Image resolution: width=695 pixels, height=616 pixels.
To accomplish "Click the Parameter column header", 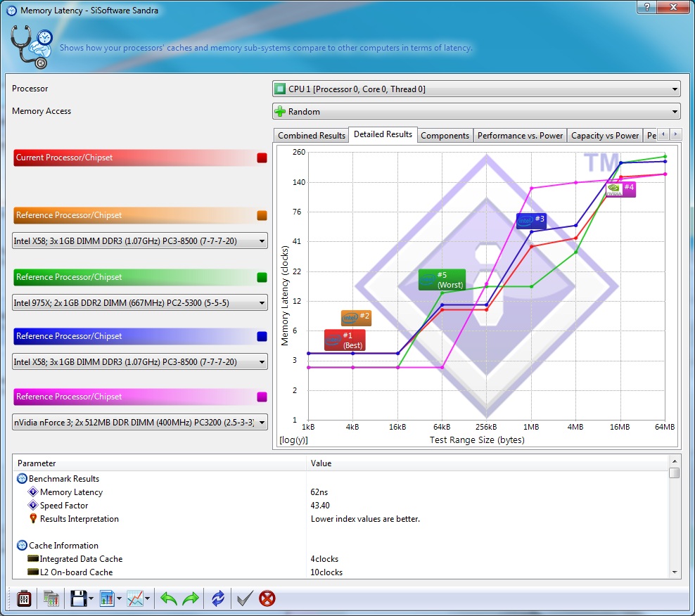I will [160, 463].
